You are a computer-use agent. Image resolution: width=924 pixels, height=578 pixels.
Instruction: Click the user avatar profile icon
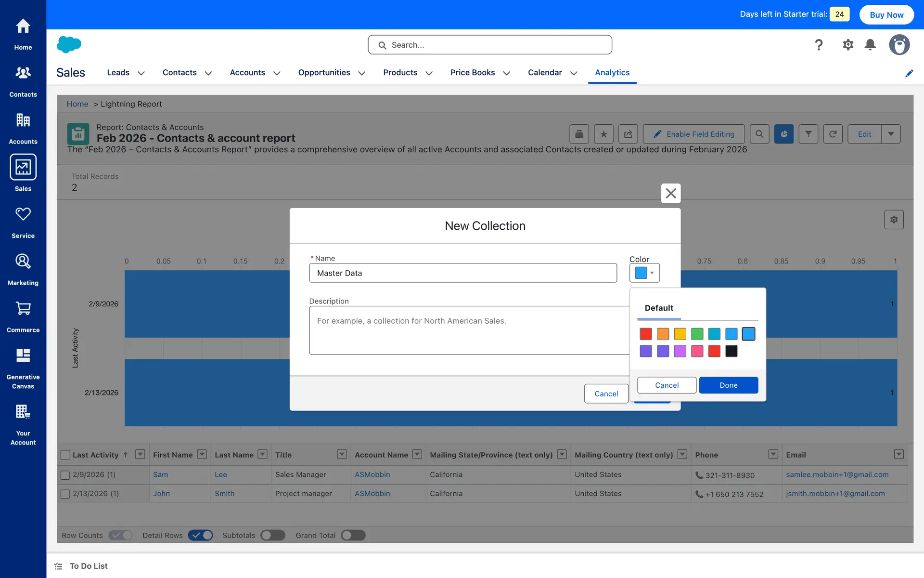tap(899, 45)
